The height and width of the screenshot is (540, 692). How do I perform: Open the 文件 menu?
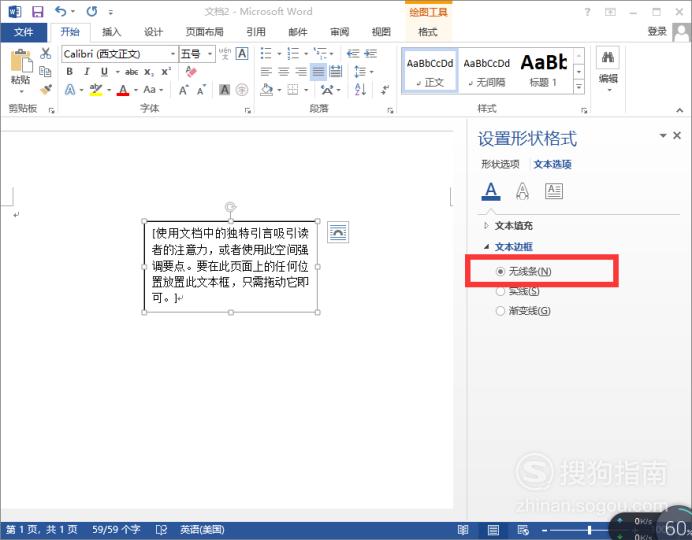pos(23,32)
